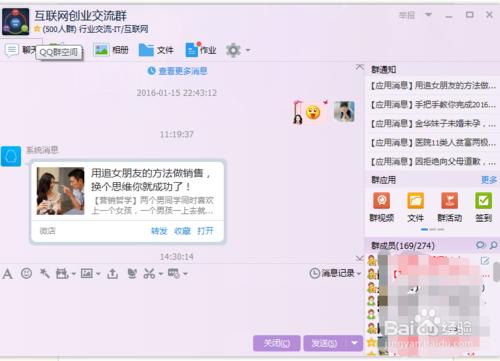Open the shared article card thumbnail image
Image resolution: width=500 pixels, height=361 pixels.
[60, 191]
